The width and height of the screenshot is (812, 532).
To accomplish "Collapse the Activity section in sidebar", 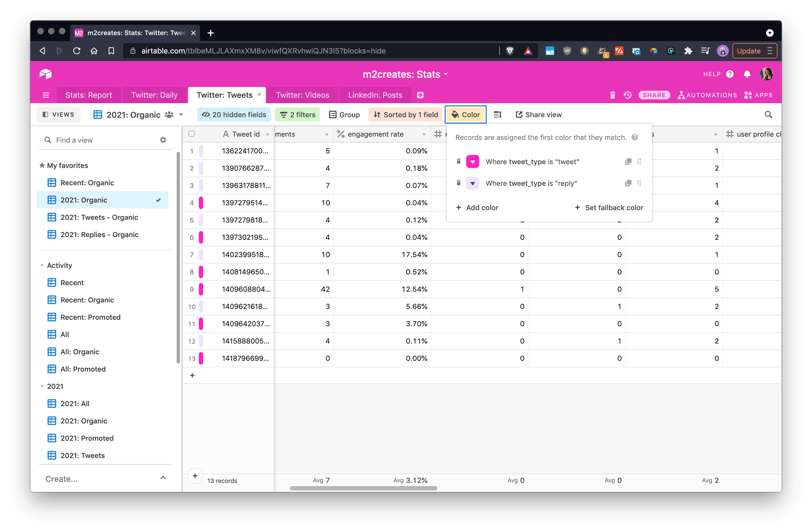I will point(42,265).
